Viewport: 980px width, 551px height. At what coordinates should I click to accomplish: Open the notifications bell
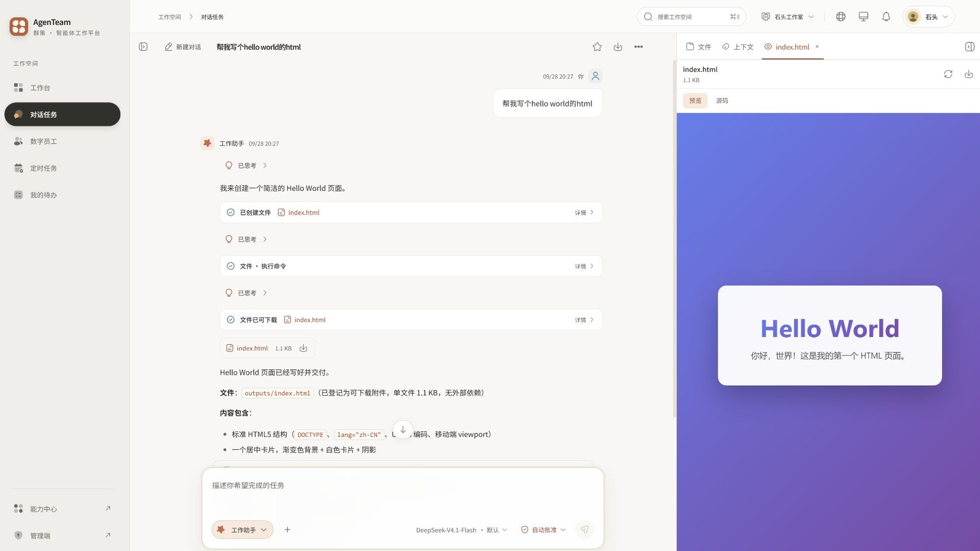(886, 17)
